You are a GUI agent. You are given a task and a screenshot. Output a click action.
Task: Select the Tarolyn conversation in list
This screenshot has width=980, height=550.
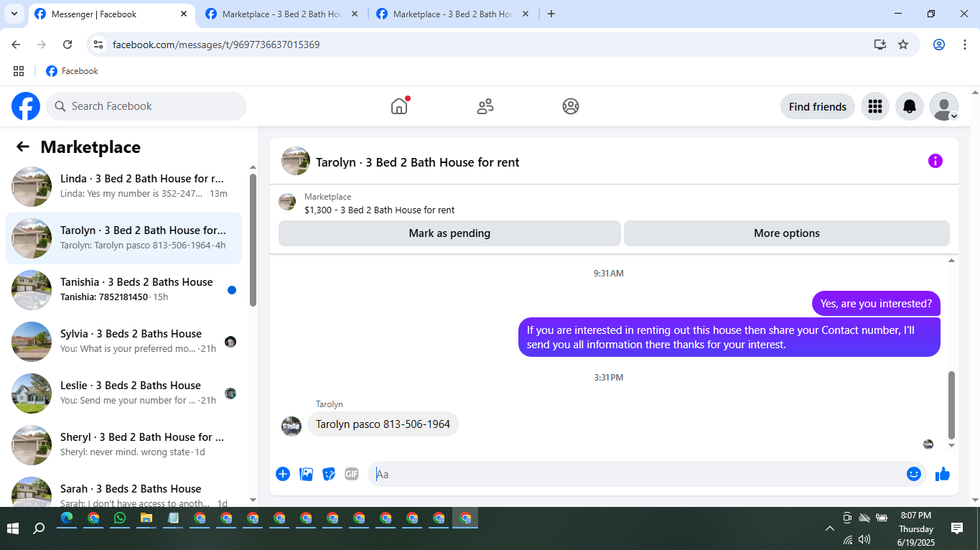[123, 238]
